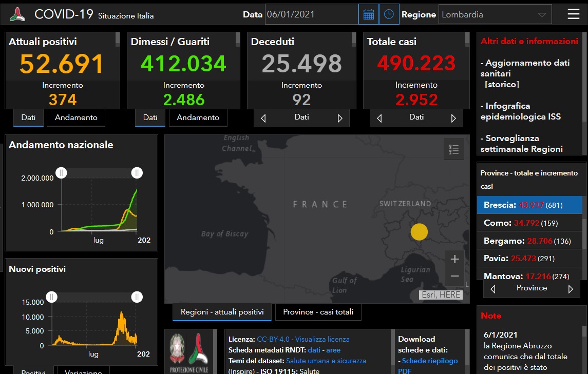Open the map legend list icon

pyautogui.click(x=453, y=150)
